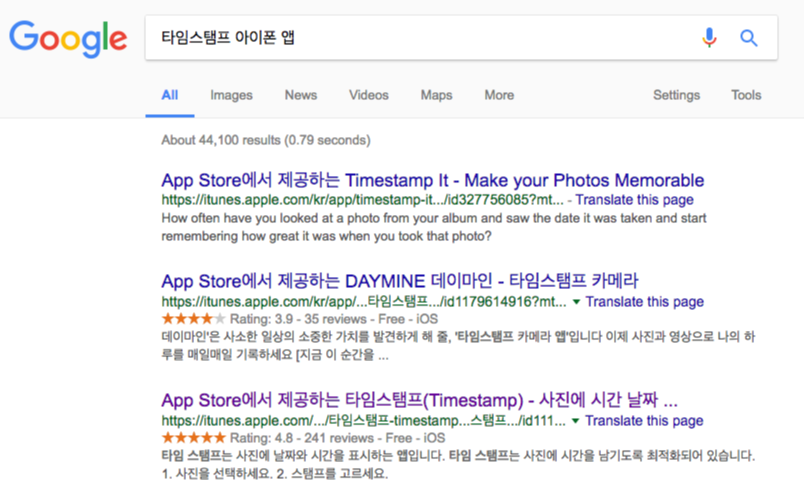
Task: Open DAYMINE 데이마인 result title link
Action: (x=400, y=281)
